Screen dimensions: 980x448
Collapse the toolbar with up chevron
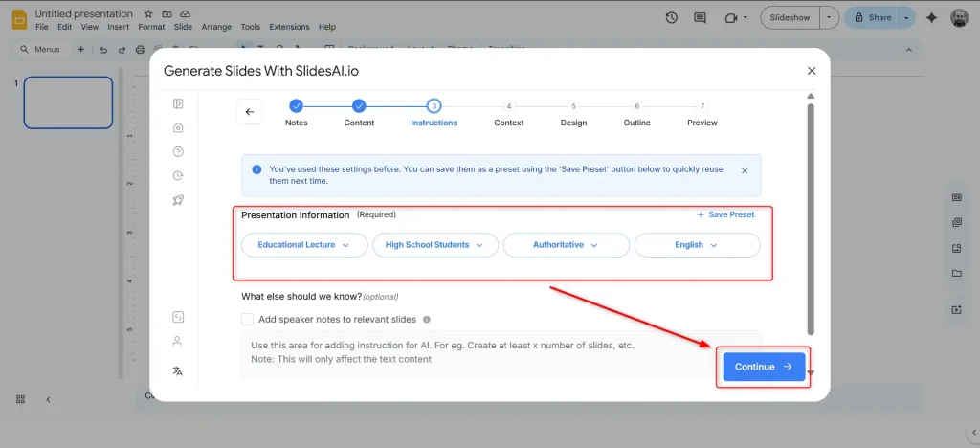(x=909, y=50)
